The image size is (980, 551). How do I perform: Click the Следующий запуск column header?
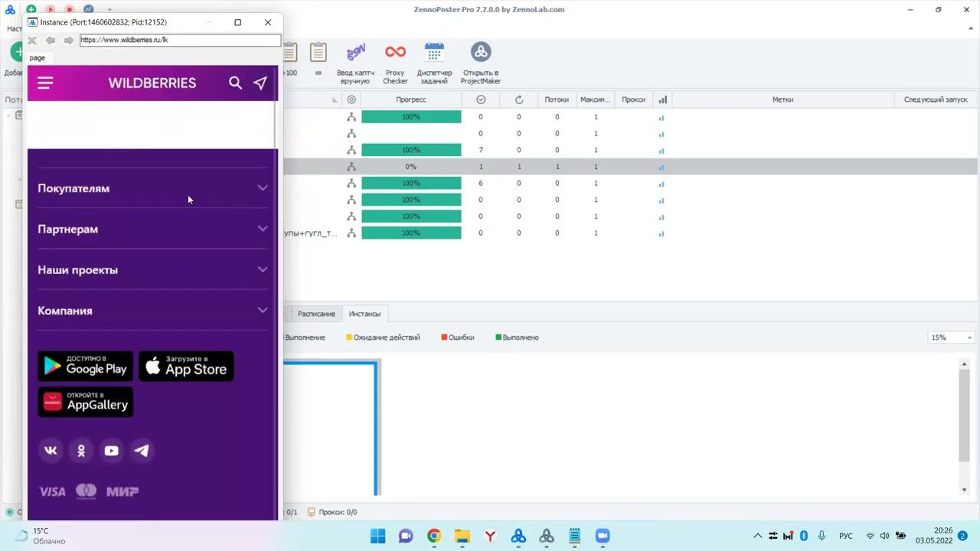pyautogui.click(x=936, y=99)
